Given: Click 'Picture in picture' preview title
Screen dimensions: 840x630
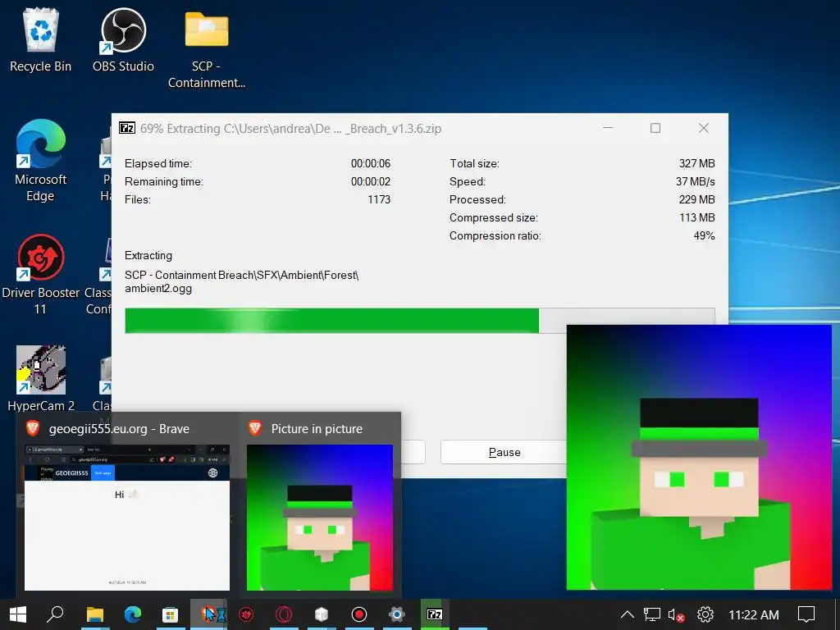Looking at the screenshot, I should pyautogui.click(x=317, y=428).
